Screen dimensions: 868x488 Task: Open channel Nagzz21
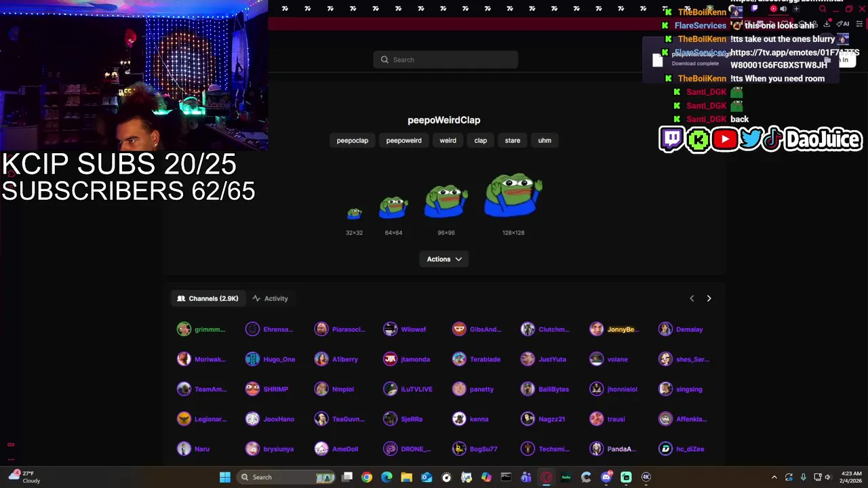(543, 419)
